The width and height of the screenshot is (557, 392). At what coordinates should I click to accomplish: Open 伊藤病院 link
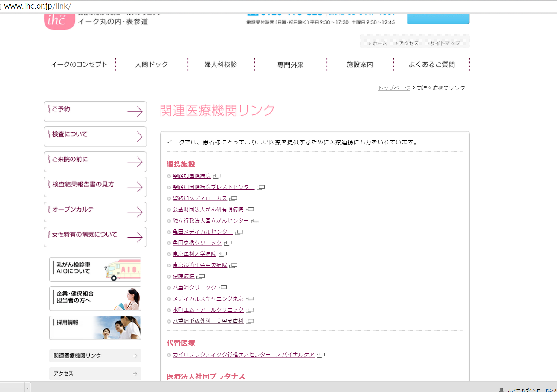(x=184, y=276)
